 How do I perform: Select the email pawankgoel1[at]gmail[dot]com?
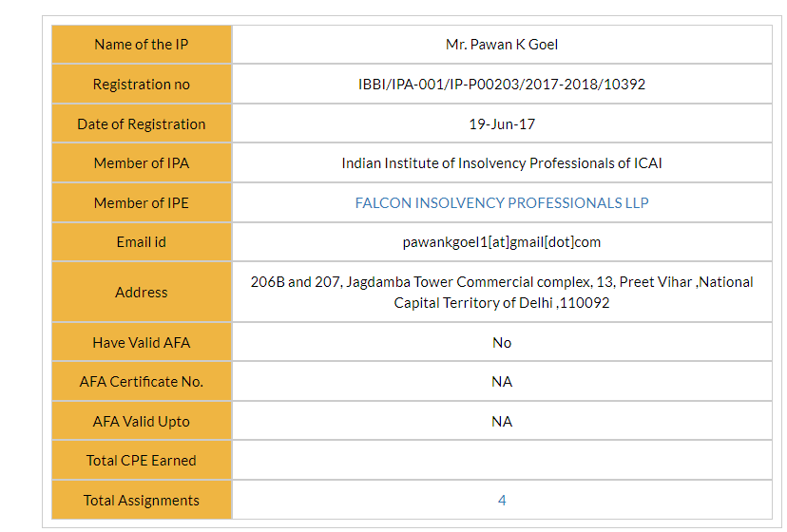coord(502,242)
